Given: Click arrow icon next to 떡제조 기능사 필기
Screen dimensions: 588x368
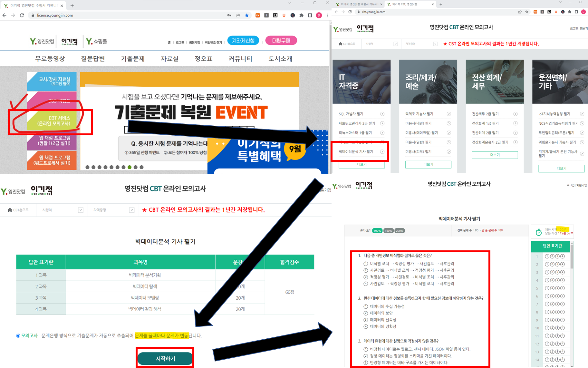Looking at the screenshot, I should 449,114.
